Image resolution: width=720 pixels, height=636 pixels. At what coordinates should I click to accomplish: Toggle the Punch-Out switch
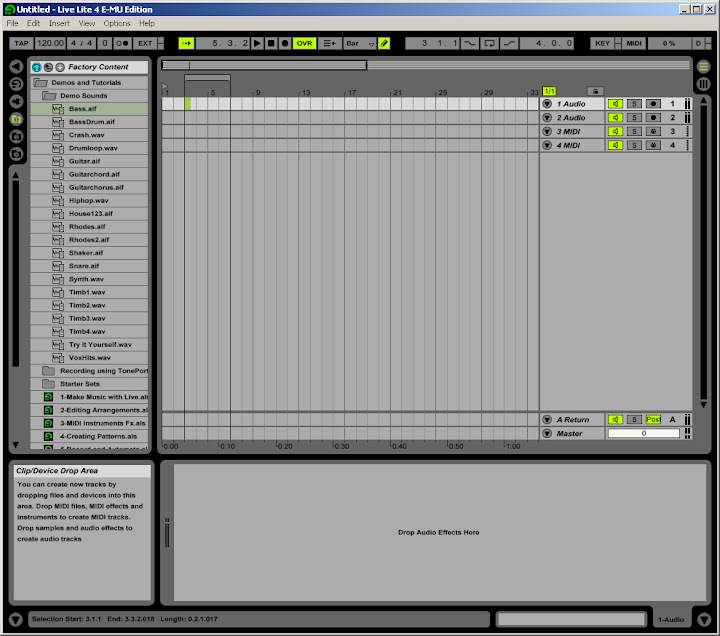(509, 43)
